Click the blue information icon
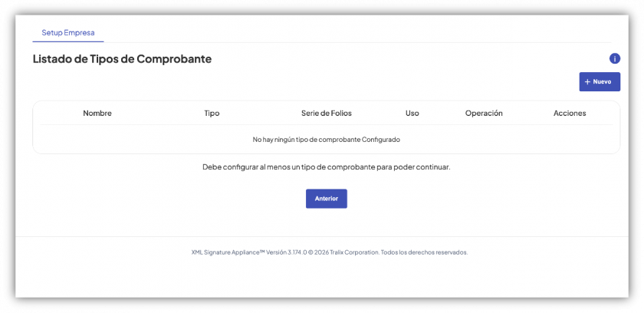 (x=614, y=59)
